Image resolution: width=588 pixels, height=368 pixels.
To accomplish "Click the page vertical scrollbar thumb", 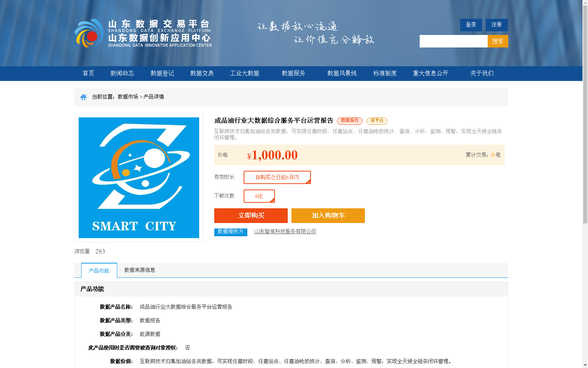I will click(585, 114).
